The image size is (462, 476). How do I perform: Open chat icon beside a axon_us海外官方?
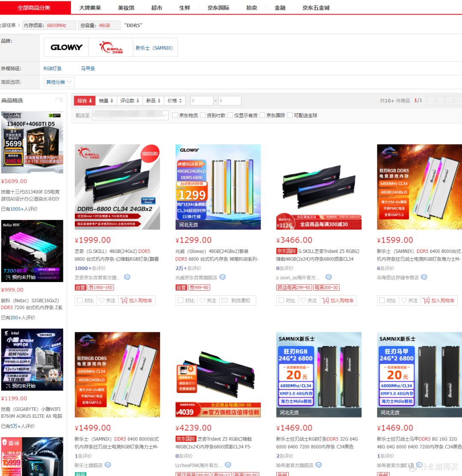pos(329,277)
